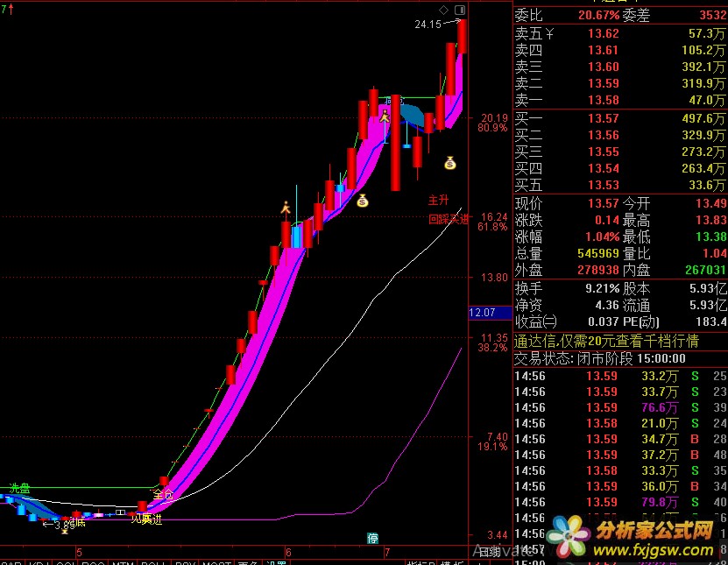Select the 买一 13.57 bid price
This screenshot has width=728, height=565.
point(603,118)
